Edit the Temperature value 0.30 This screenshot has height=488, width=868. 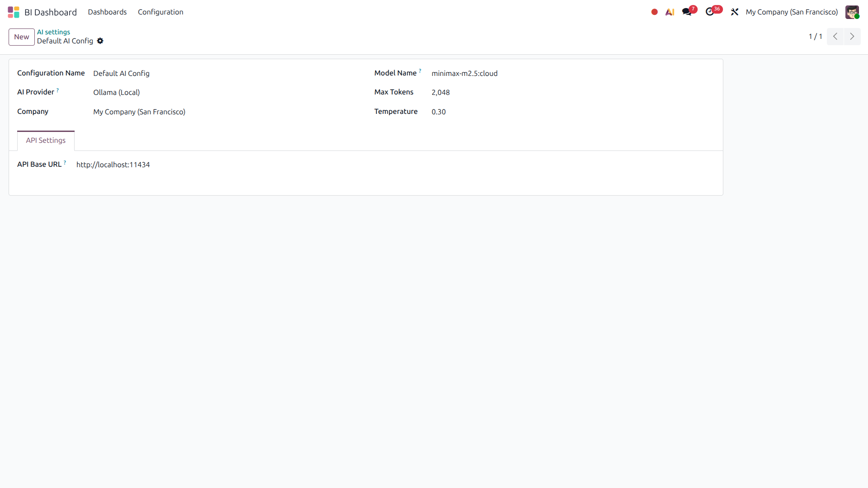coord(572,112)
